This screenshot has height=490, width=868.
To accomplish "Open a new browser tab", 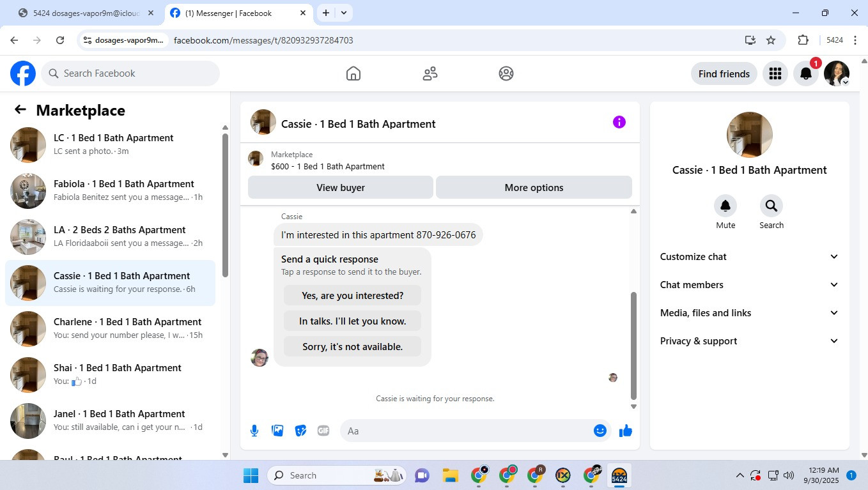I will (326, 13).
